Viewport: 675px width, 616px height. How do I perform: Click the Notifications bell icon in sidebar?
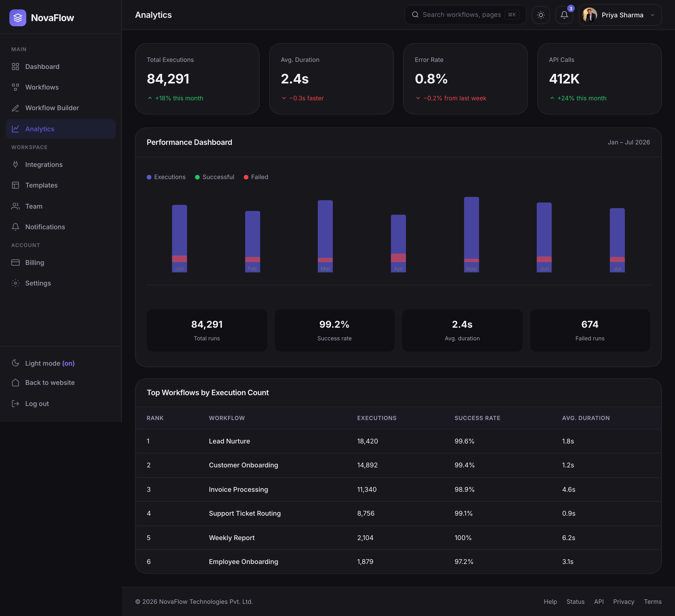click(15, 227)
